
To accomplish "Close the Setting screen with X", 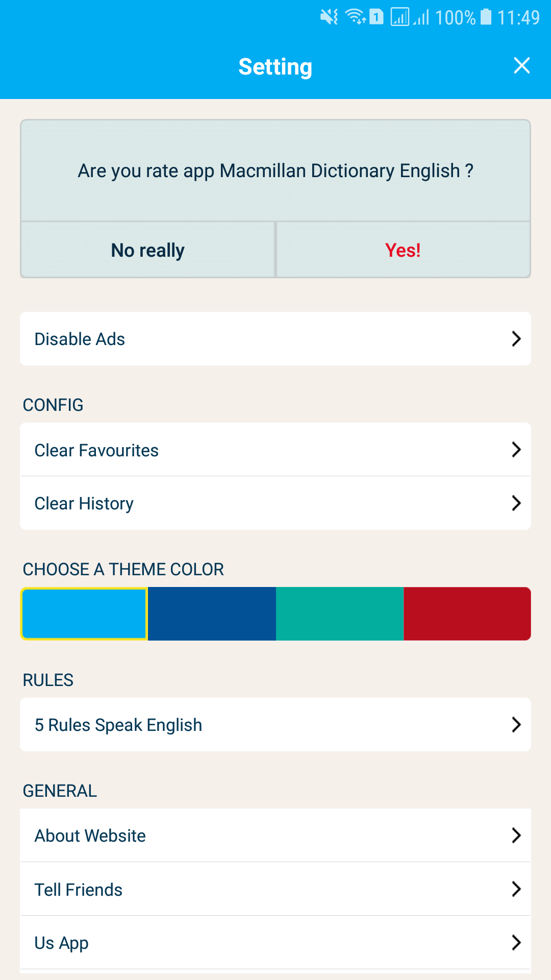I will click(521, 65).
